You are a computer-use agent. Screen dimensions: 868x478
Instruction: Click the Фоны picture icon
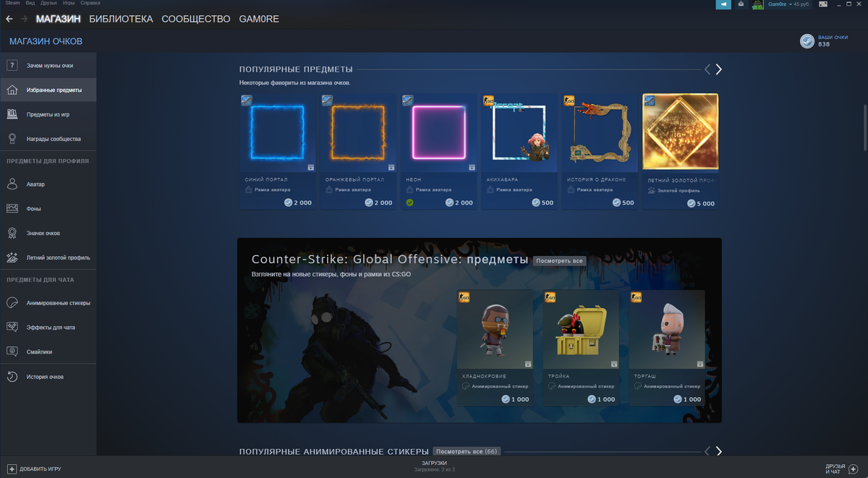click(12, 209)
